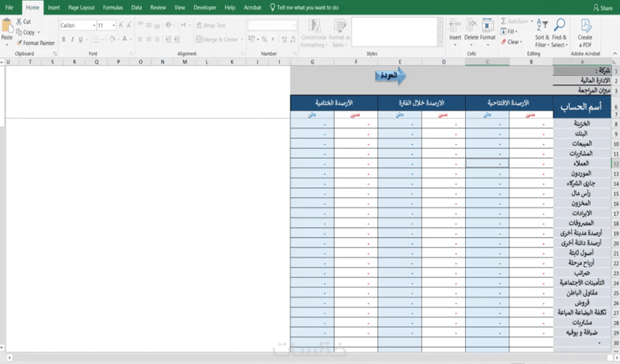620x364 pixels.
Task: Toggle italic formatting
Action: (72, 39)
